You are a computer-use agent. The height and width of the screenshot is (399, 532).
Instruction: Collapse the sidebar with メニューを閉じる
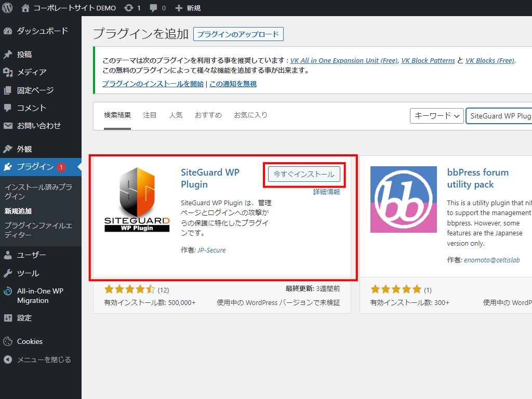[x=44, y=360]
